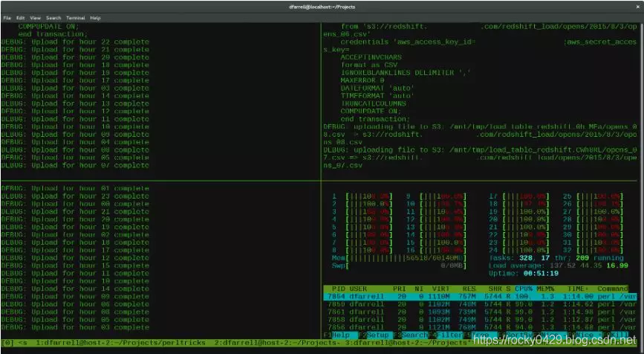This screenshot has width=644, height=354.
Task: Click the Load average line in htop
Action: point(559,266)
